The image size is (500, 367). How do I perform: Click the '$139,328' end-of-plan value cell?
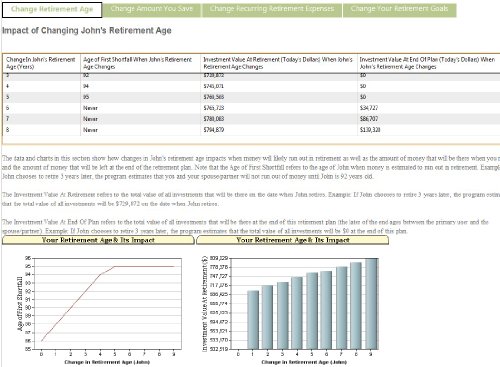(x=428, y=130)
